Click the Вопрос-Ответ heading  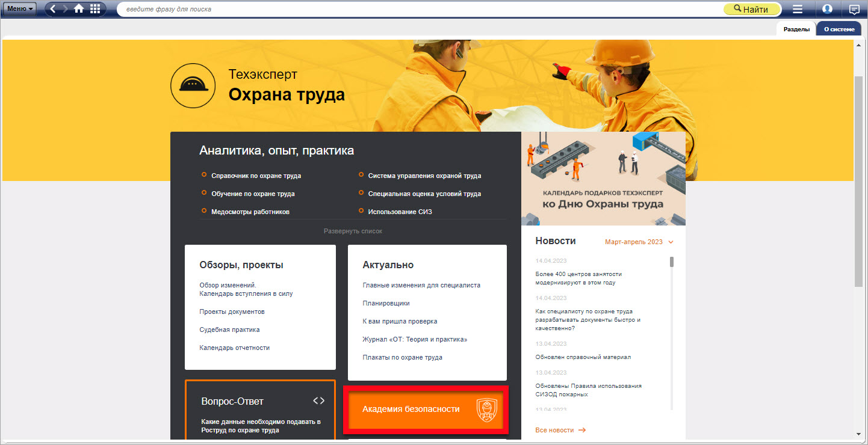[232, 401]
